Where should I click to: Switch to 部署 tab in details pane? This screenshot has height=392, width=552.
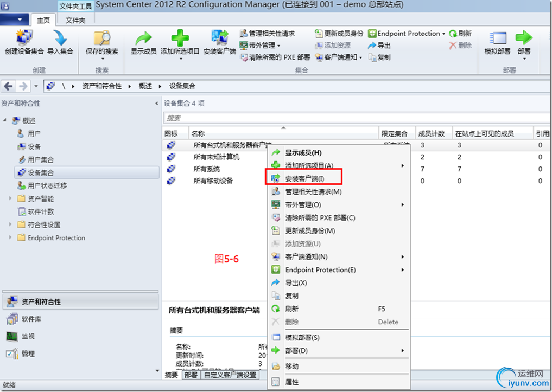click(191, 375)
